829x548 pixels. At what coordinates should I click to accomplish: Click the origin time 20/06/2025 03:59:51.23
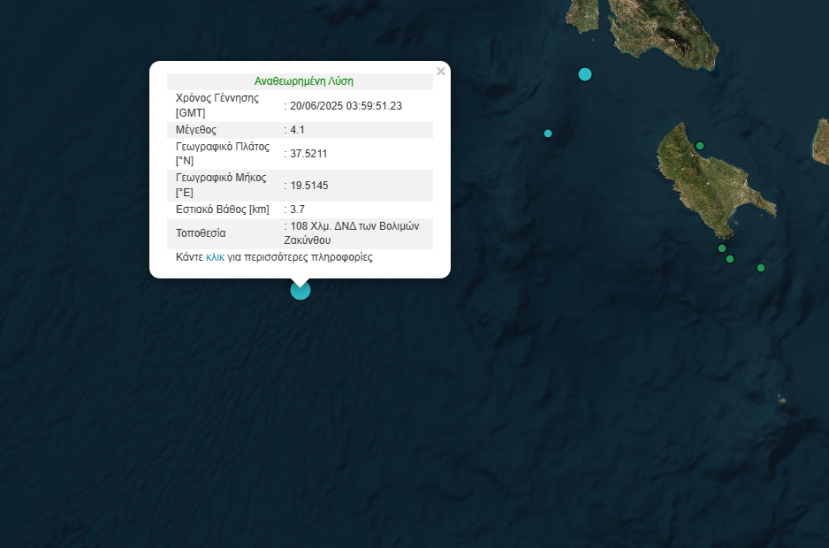346,106
